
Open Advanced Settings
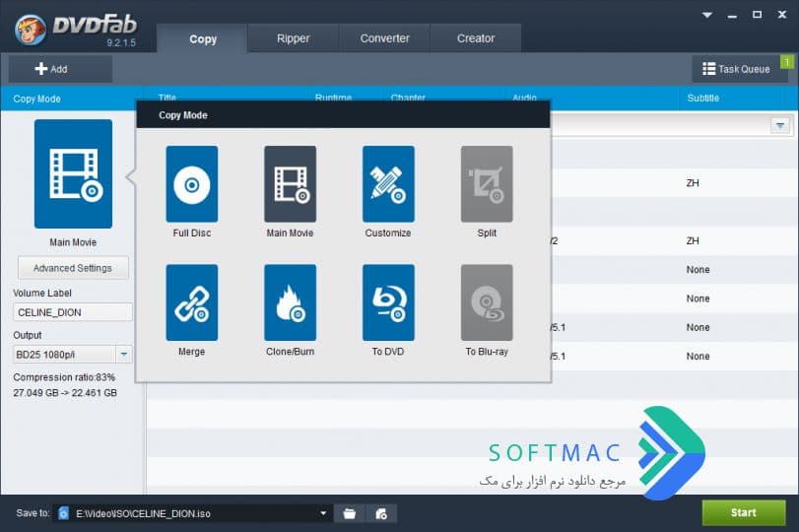pos(73,268)
